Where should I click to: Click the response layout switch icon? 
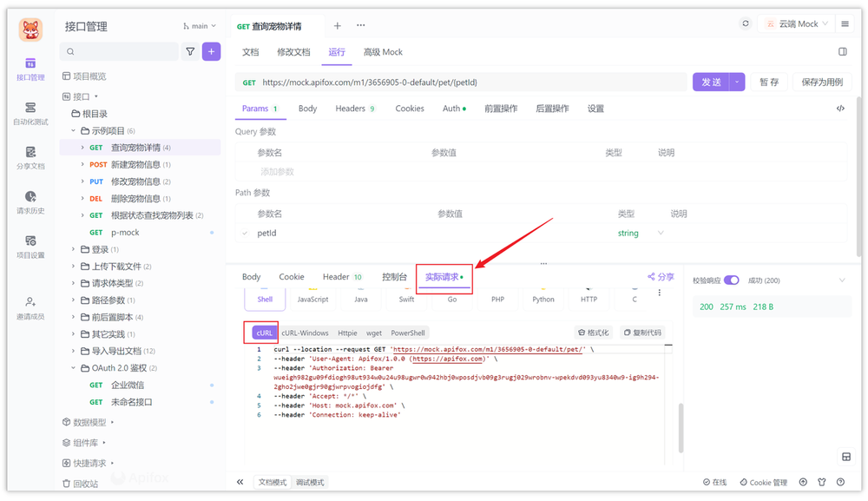(x=846, y=457)
